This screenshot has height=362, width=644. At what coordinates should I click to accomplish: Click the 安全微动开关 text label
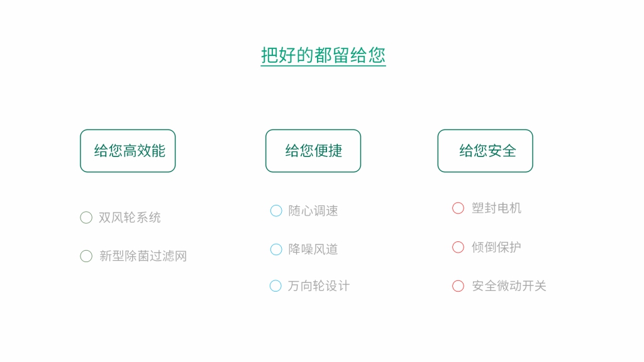[x=509, y=286]
